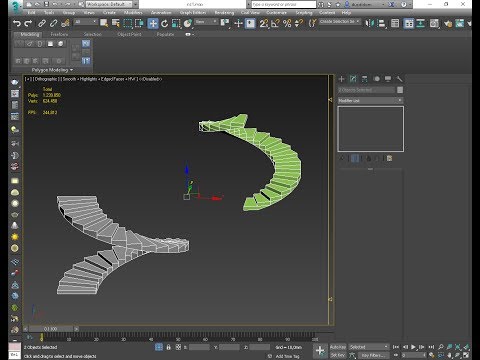
Task: Open the Display command panel tab
Action: pyautogui.click(x=388, y=79)
